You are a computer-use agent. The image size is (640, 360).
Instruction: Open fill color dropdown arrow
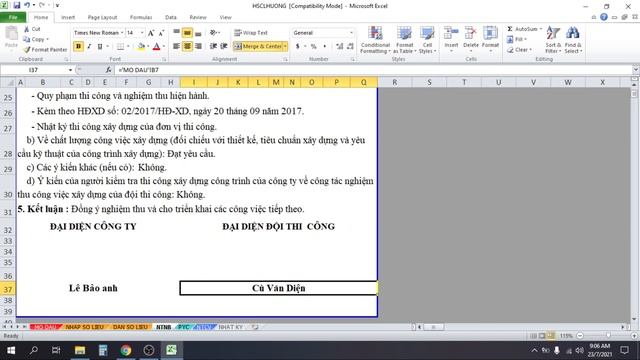point(148,47)
